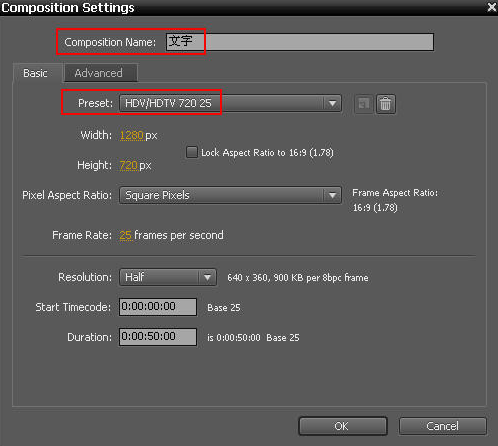Click the Width value 1280

coord(132,135)
